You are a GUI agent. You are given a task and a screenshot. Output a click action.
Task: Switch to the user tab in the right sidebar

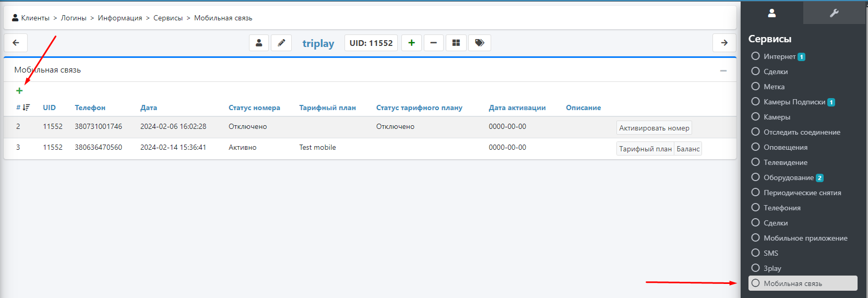point(771,13)
